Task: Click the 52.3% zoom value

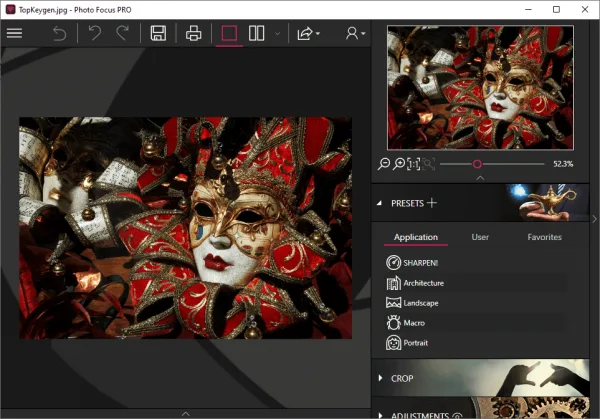Action: (563, 164)
